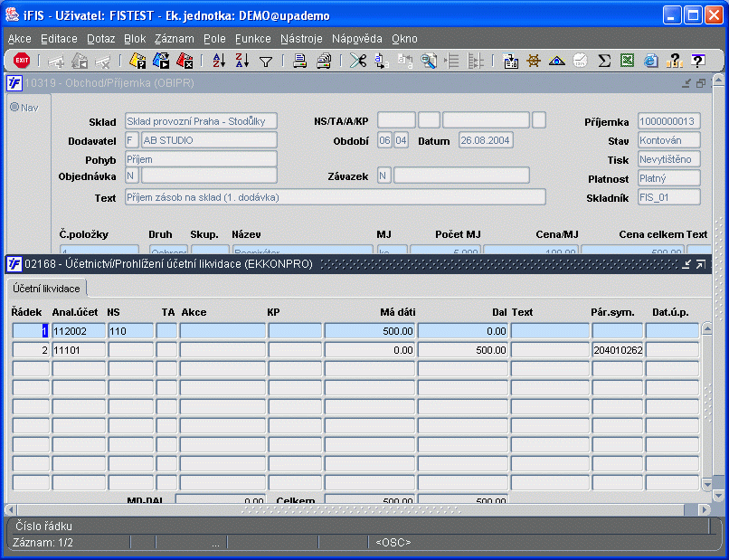Viewport: 729px width, 560px height.
Task: Click Anal.účet cell 11101
Action: (x=79, y=350)
